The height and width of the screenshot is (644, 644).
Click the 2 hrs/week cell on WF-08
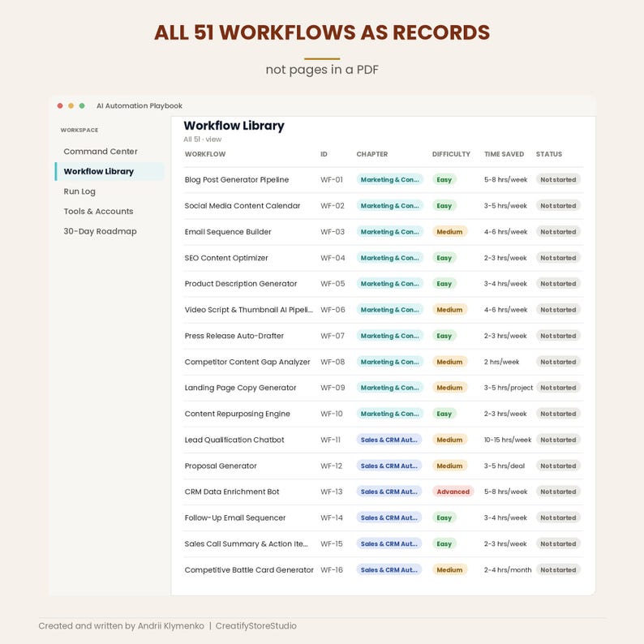pyautogui.click(x=501, y=362)
